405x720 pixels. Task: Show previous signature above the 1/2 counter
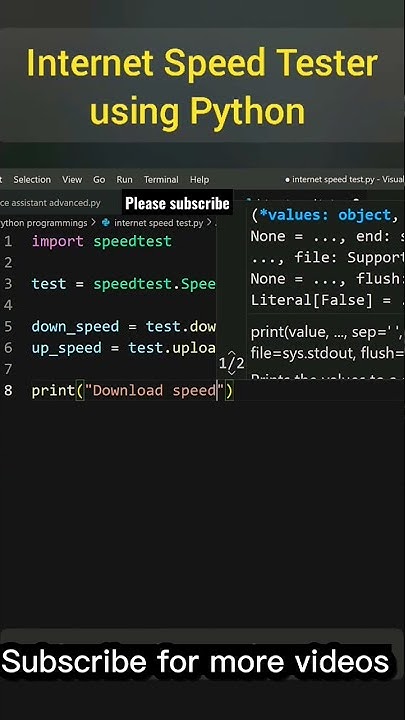(232, 354)
